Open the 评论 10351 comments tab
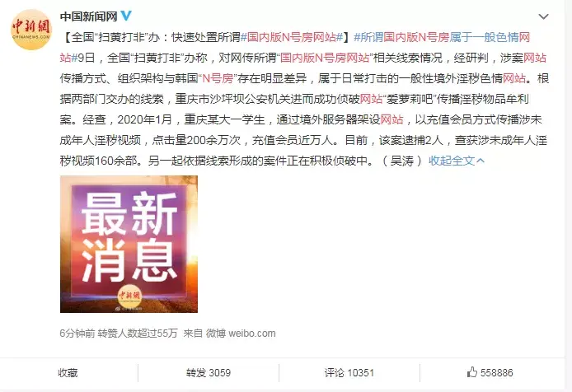The height and width of the screenshot is (392, 572). (349, 373)
